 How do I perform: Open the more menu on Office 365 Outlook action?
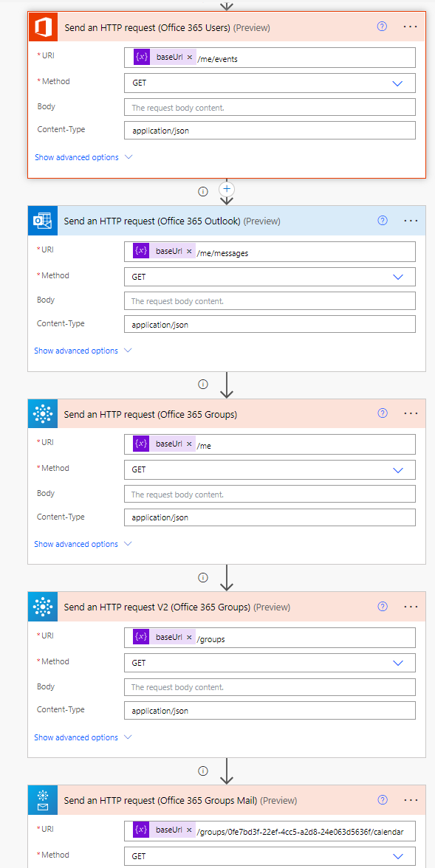411,220
